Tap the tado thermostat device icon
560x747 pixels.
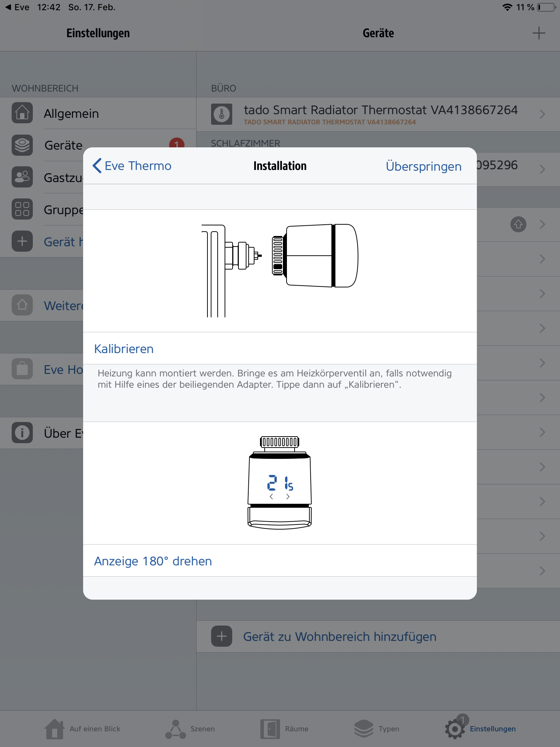pyautogui.click(x=222, y=114)
